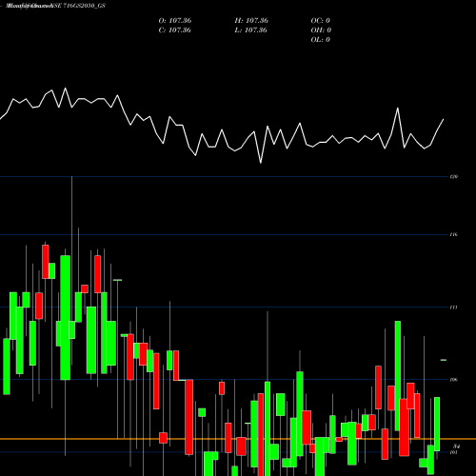Click the orange horizontal price level line
The width and height of the screenshot is (476, 476).
[238, 439]
